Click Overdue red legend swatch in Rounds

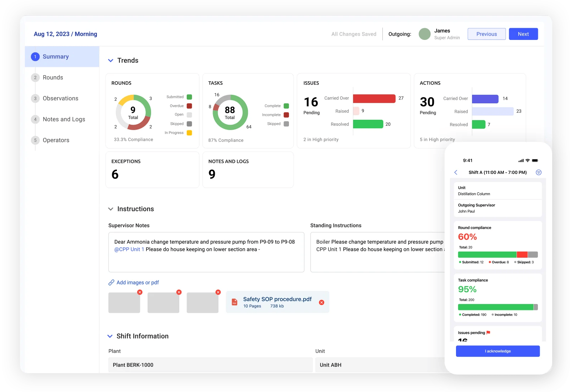click(190, 106)
